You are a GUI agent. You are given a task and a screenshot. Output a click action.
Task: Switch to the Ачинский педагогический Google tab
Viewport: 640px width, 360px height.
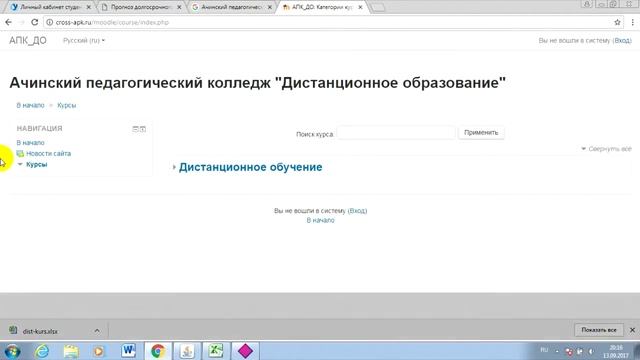231,7
